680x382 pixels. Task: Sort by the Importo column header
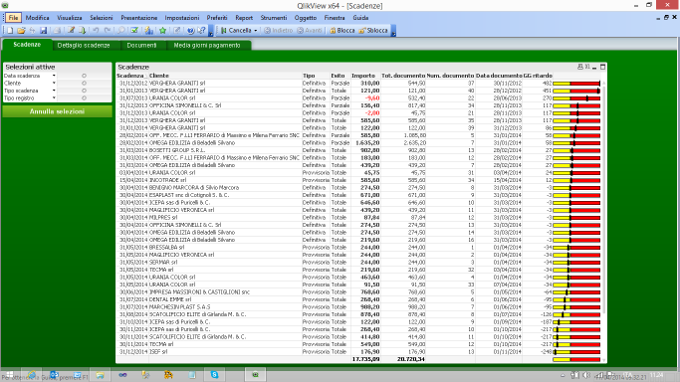363,75
